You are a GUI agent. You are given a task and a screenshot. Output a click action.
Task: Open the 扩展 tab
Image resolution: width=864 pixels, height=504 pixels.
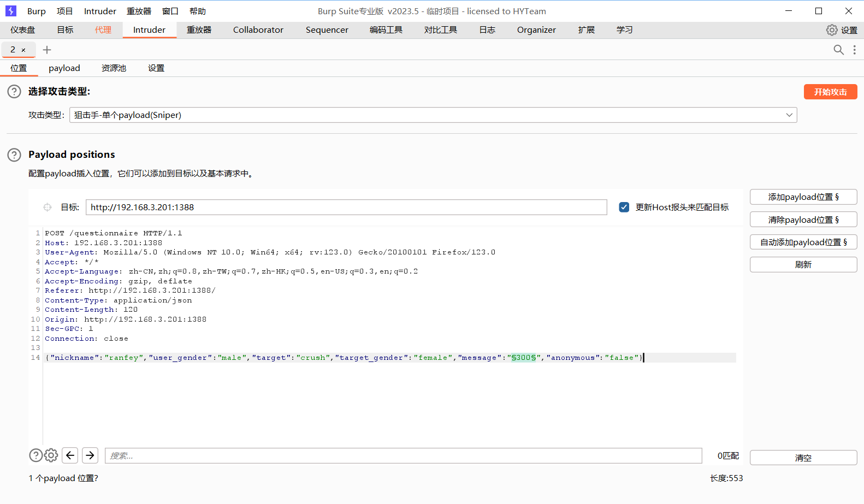[587, 30]
